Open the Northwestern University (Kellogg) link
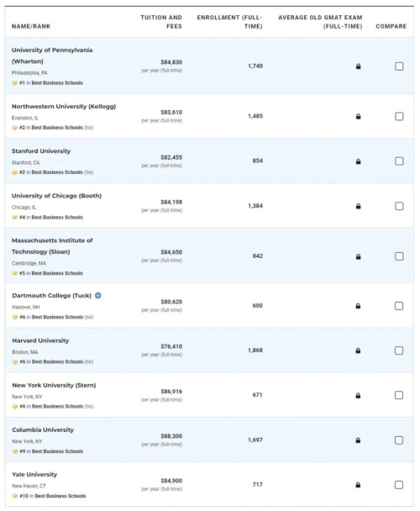420x511 pixels. tap(64, 107)
